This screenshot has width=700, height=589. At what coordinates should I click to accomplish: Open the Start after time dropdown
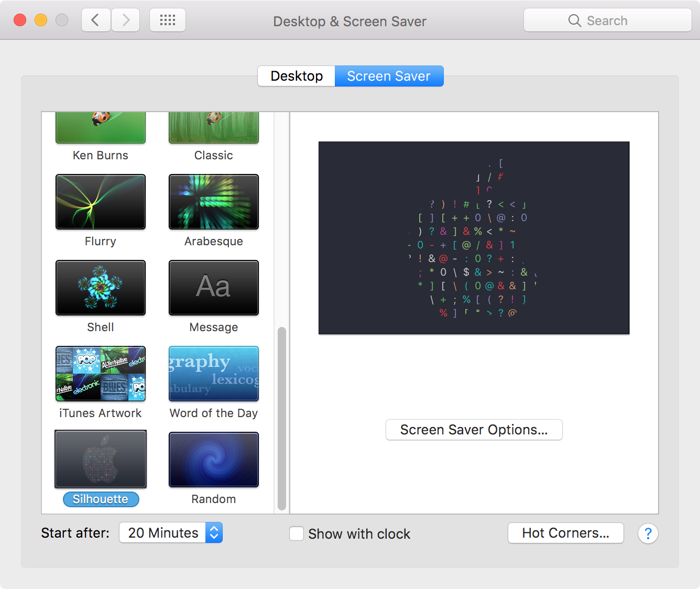coord(171,533)
